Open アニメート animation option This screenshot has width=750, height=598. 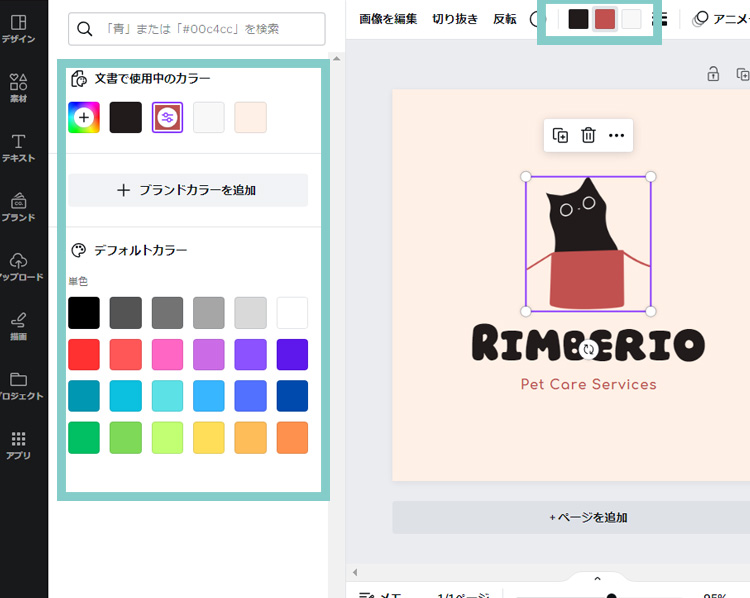coord(721,19)
